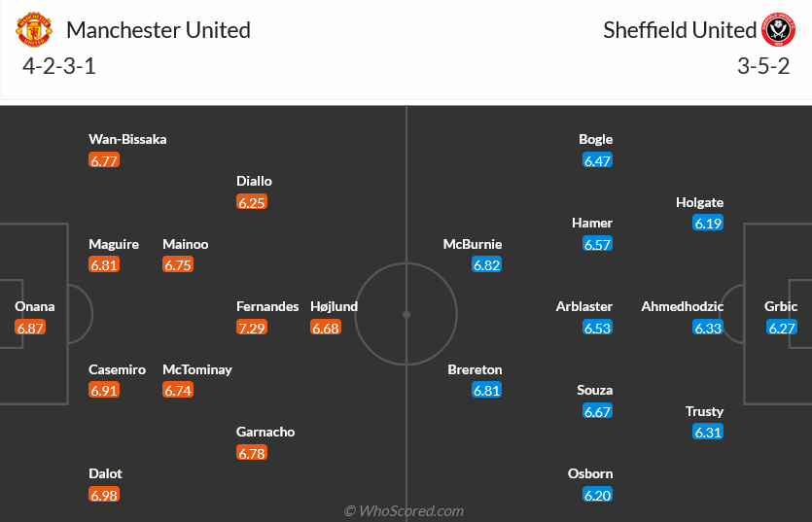The height and width of the screenshot is (522, 812).
Task: Select player Ahmedhodzic
Action: pos(682,306)
